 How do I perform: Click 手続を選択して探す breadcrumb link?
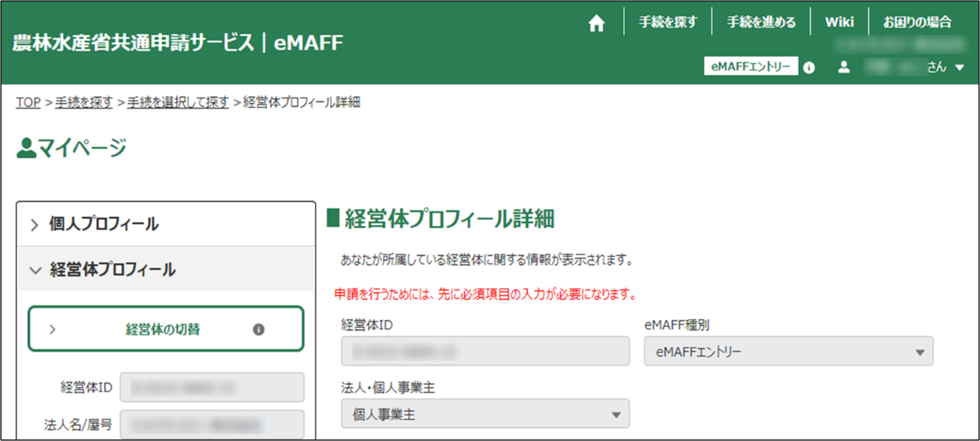178,103
